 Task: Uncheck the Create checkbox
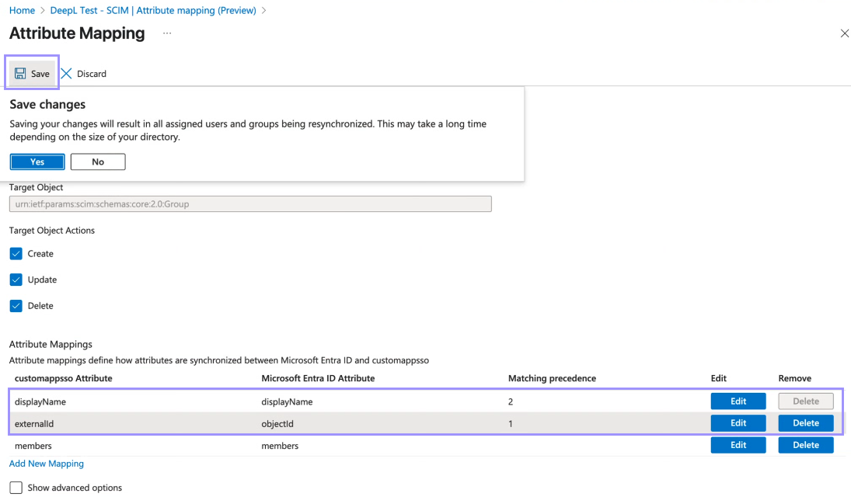point(16,253)
